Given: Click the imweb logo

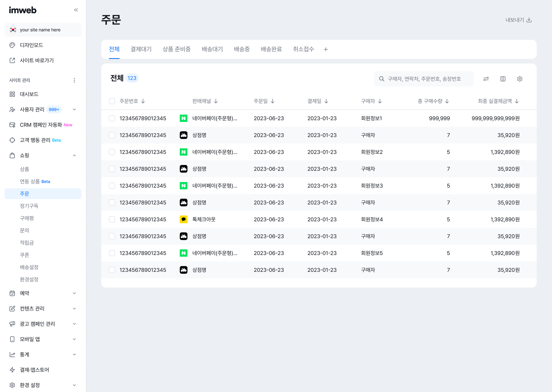Looking at the screenshot, I should [23, 10].
